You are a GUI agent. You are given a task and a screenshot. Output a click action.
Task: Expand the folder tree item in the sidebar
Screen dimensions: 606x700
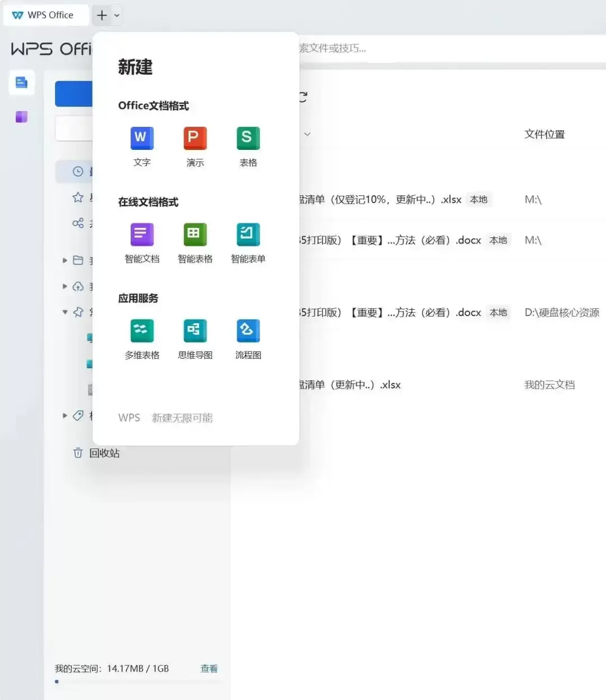pyautogui.click(x=65, y=260)
